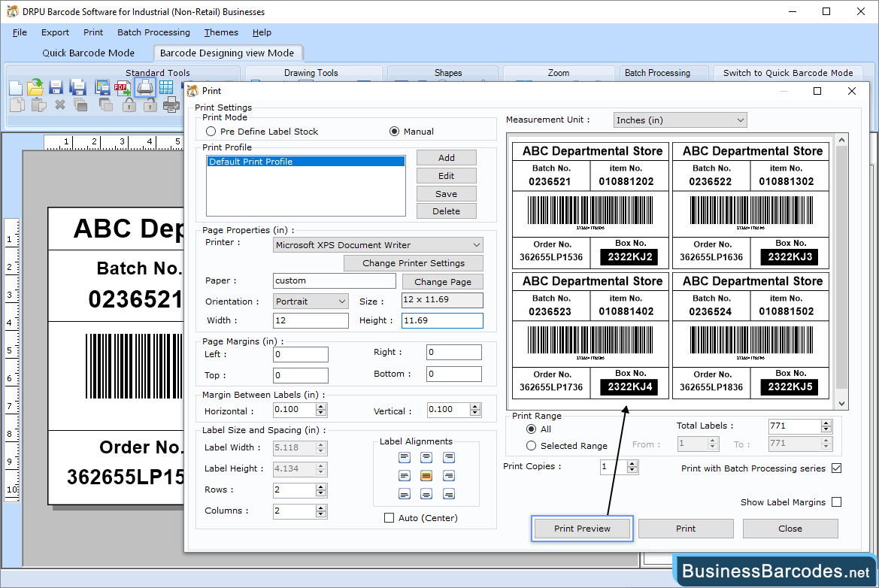Screen dimensions: 879x588
Task: Choose the All print range option
Action: (x=531, y=429)
